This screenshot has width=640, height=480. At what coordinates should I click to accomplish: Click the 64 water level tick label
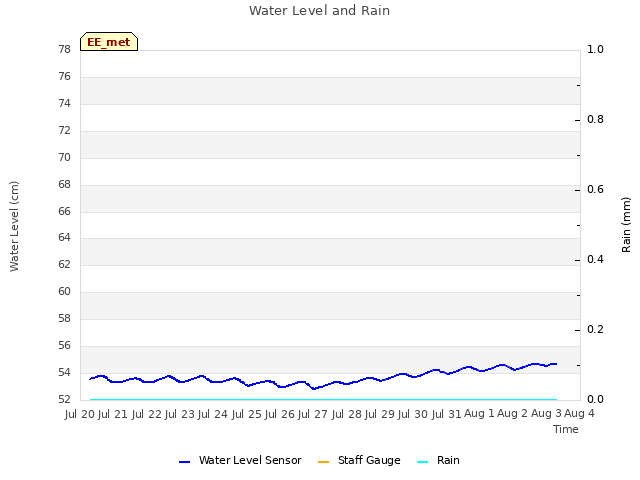point(64,238)
